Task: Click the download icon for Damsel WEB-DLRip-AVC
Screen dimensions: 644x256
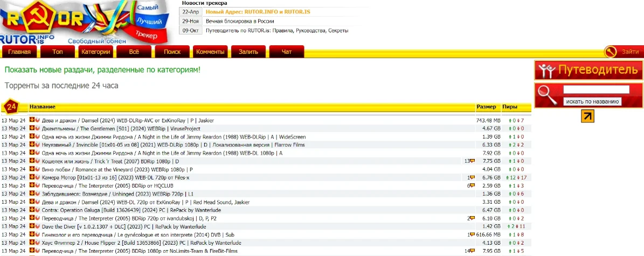Action: click(x=32, y=120)
